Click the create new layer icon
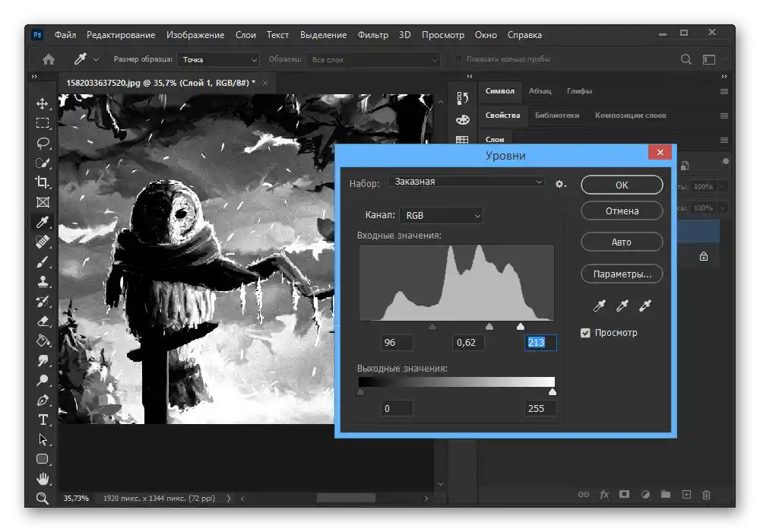This screenshot has height=532, width=760. click(x=686, y=494)
